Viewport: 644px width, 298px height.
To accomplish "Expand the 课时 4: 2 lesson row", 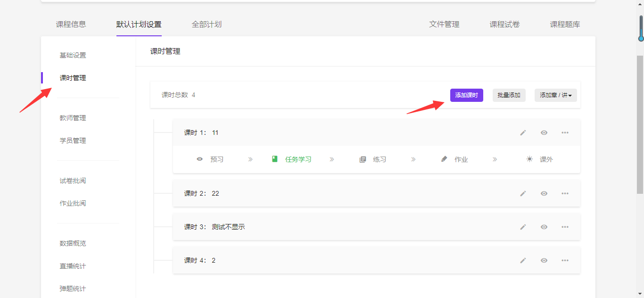I will coord(330,261).
